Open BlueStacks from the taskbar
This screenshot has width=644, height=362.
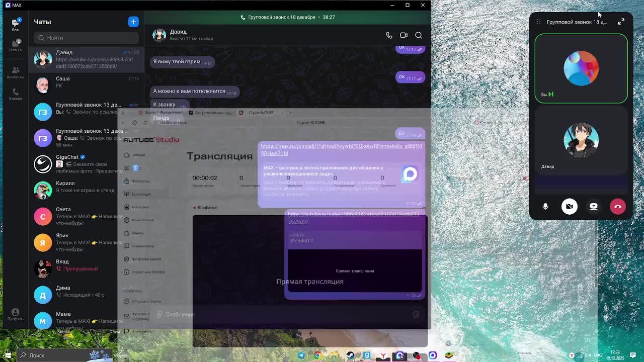[449, 355]
